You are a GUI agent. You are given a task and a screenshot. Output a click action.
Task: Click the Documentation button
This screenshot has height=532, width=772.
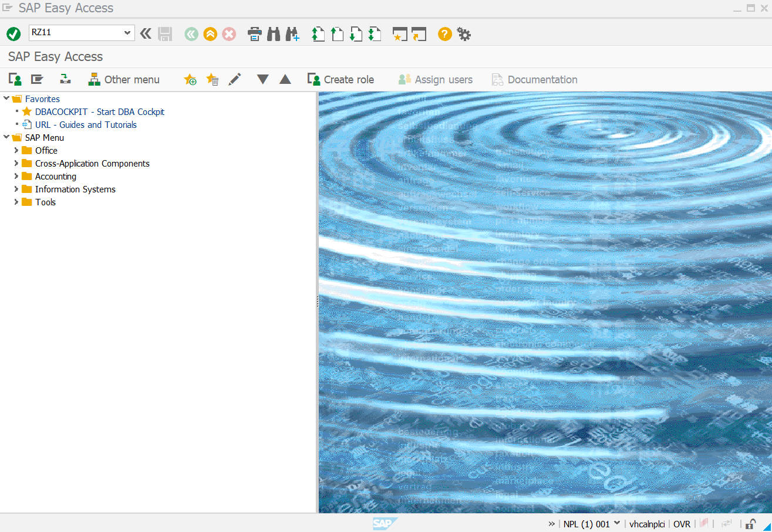point(535,79)
